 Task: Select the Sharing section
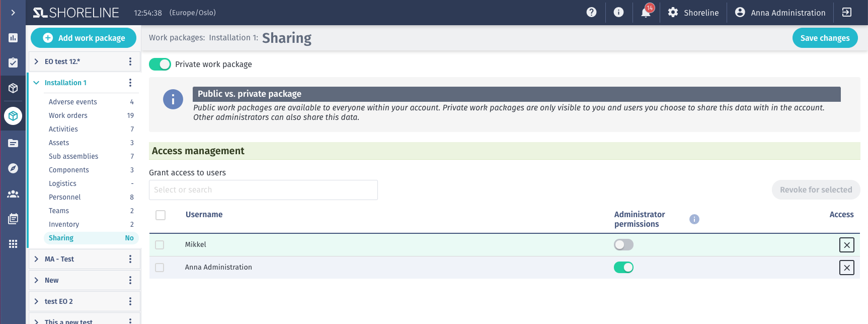91,238
